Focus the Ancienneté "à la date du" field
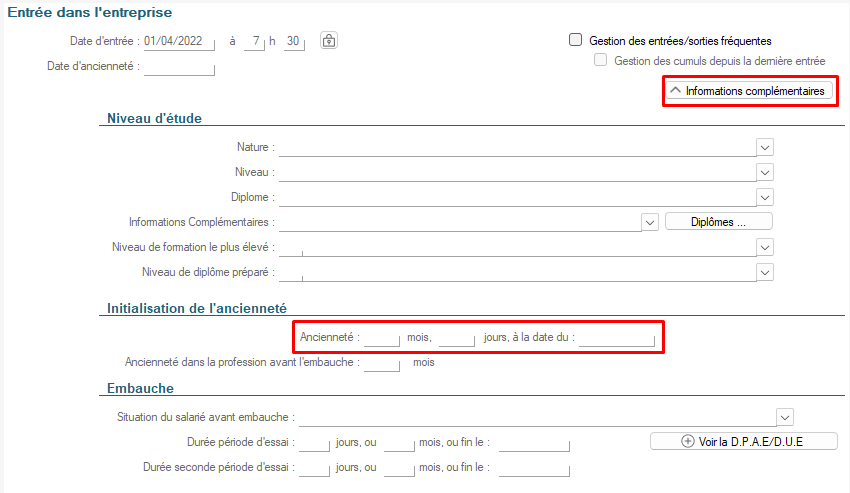 617,338
